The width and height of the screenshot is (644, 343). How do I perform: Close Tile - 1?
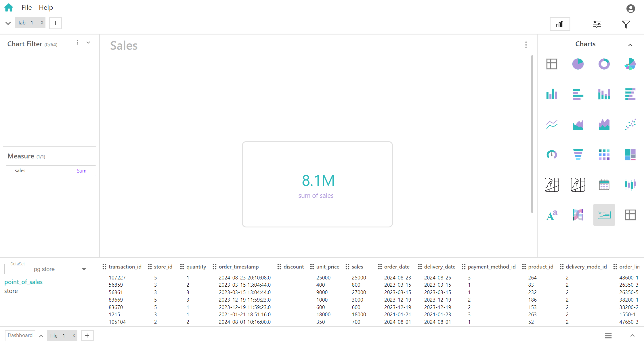[x=74, y=336]
